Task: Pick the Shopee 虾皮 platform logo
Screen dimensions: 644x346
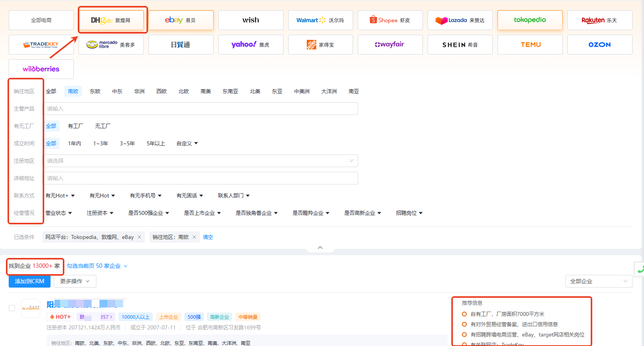Action: (390, 20)
